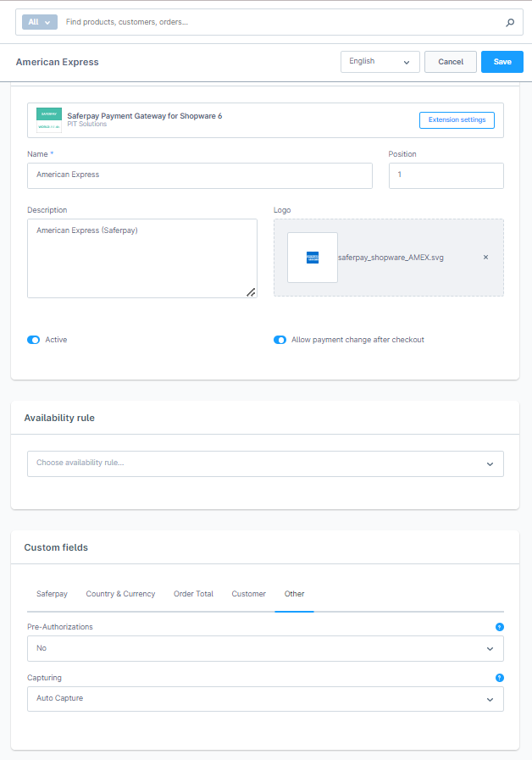The image size is (532, 760).
Task: Open the Order Total tab
Action: [x=193, y=594]
